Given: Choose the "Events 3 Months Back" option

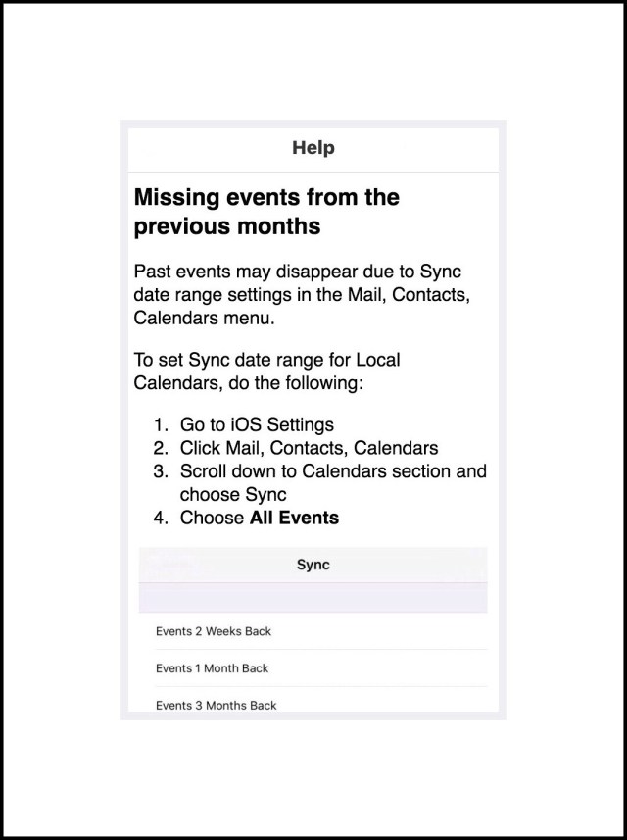Looking at the screenshot, I should tap(216, 705).
